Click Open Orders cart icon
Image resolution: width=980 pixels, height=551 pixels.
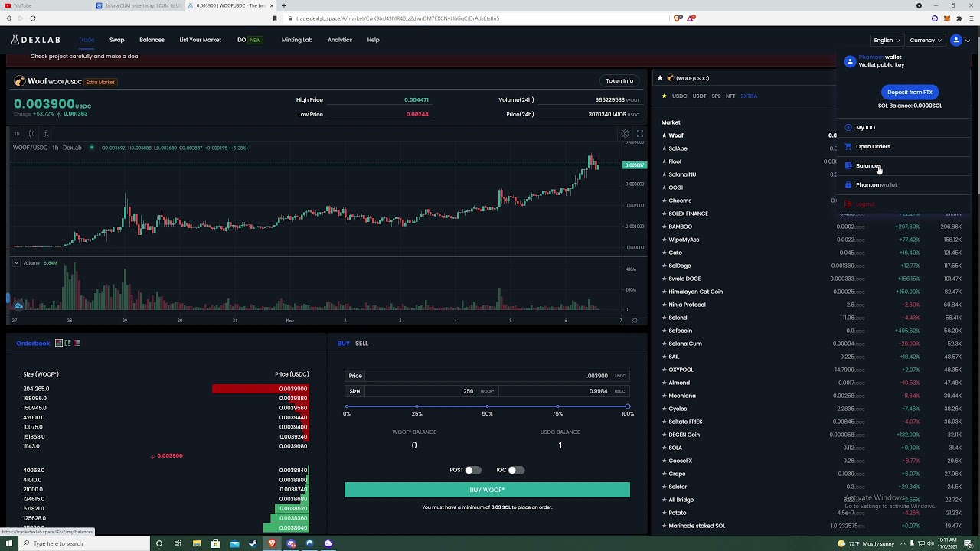point(848,147)
